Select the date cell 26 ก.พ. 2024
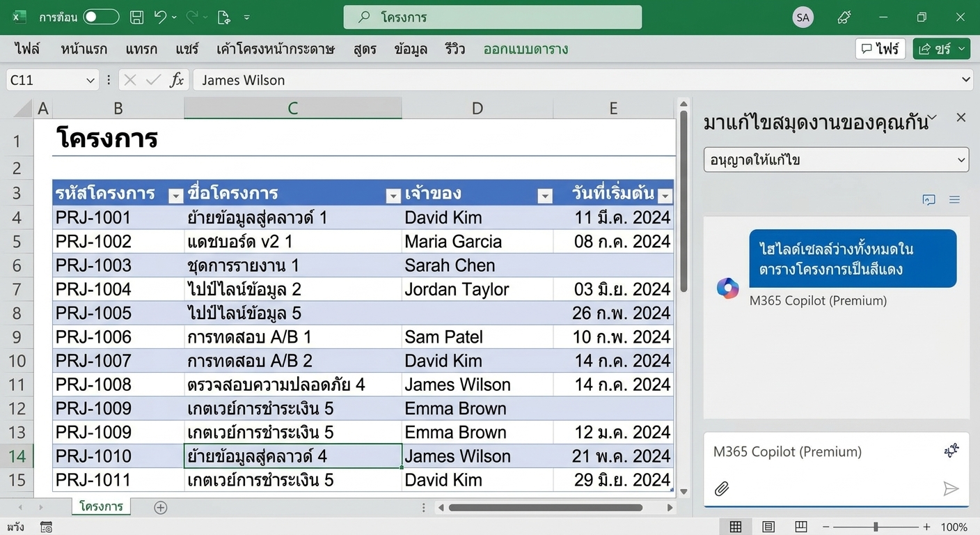The width and height of the screenshot is (980, 535). click(614, 313)
